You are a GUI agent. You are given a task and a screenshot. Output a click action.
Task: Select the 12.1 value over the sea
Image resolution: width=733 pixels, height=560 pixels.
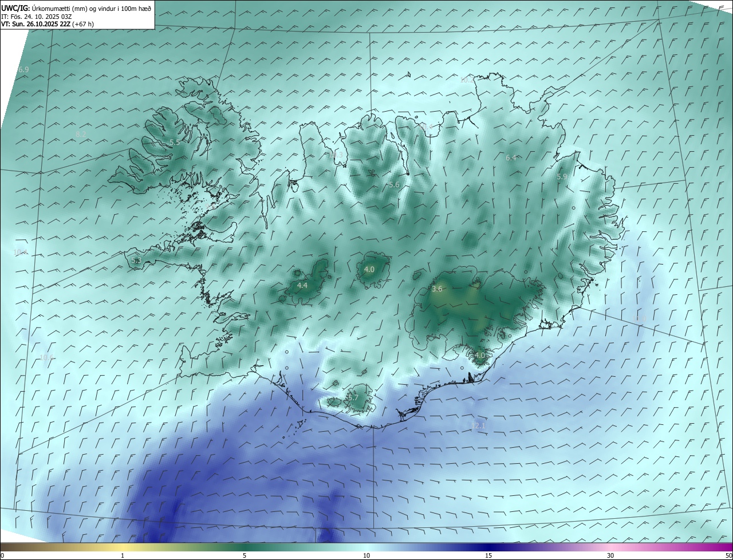pos(478,425)
